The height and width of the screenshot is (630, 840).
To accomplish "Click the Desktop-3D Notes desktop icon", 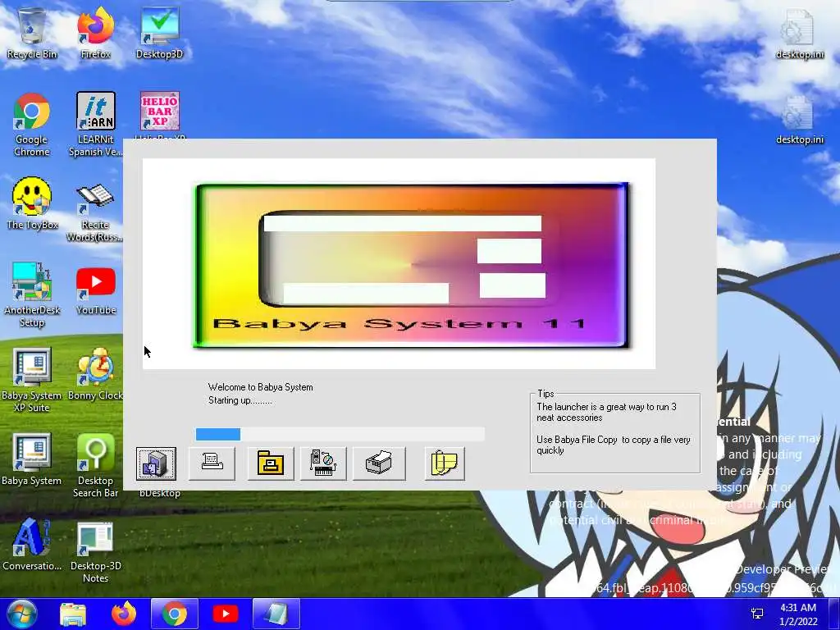I will (95, 552).
